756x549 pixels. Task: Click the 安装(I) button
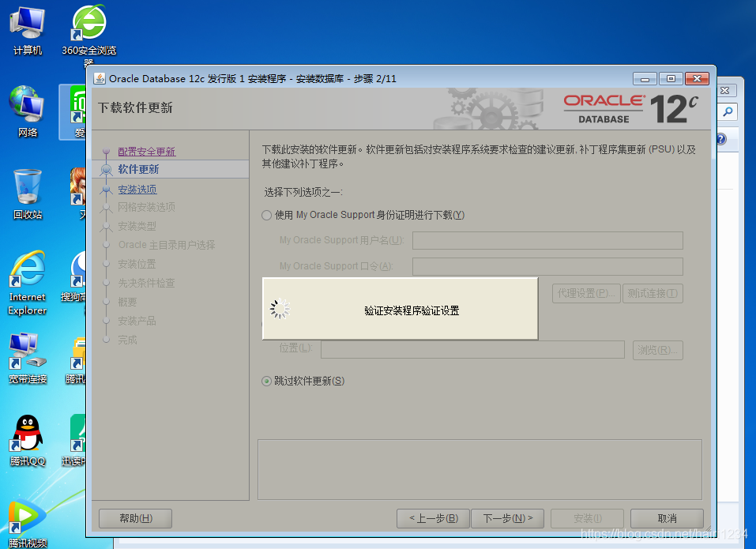[587, 519]
